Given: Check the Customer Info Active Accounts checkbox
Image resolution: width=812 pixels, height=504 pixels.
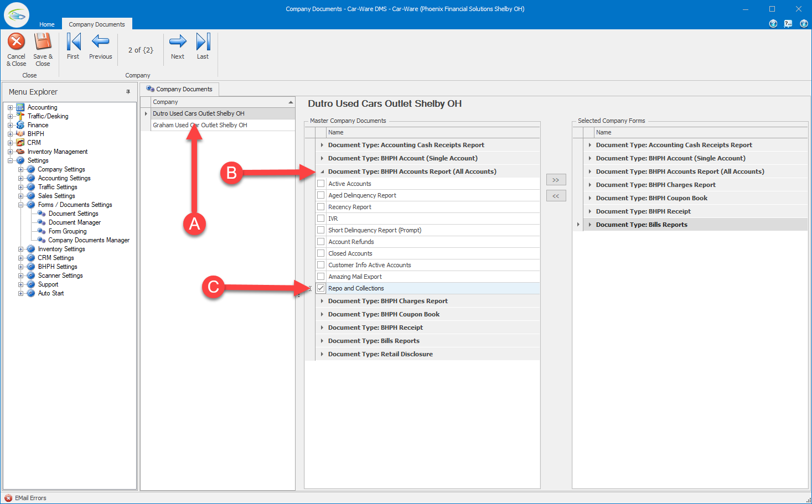Looking at the screenshot, I should click(x=320, y=265).
